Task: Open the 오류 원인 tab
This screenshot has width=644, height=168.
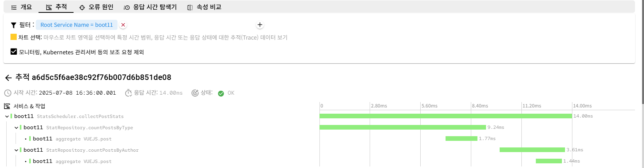Action: 96,7
